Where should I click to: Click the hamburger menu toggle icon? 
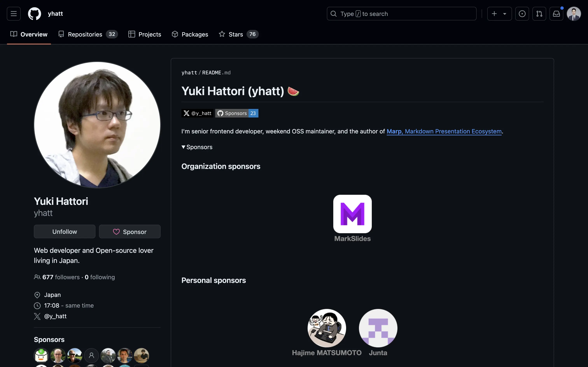(14, 14)
